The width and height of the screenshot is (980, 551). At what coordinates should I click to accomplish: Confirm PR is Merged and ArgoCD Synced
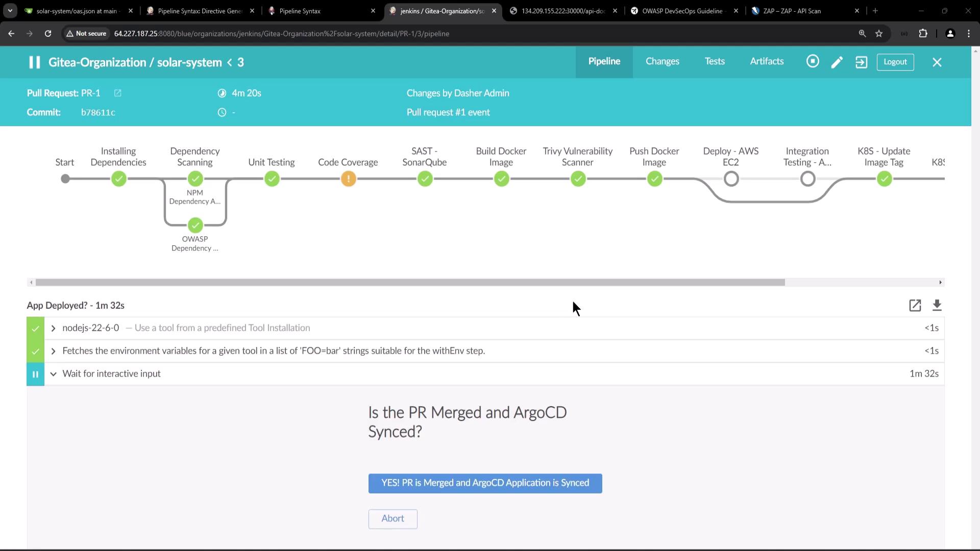[x=485, y=483]
